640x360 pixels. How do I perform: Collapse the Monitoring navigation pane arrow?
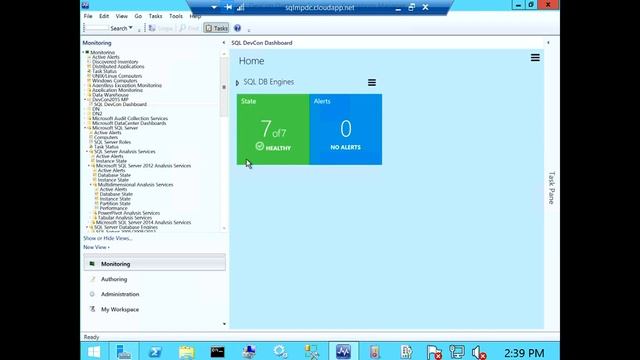pyautogui.click(x=223, y=43)
